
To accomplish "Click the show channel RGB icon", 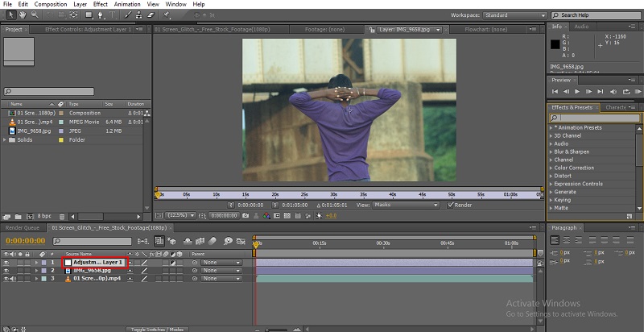I will (266, 215).
